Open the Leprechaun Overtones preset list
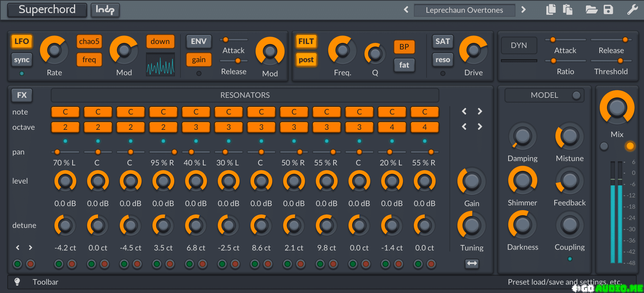Screen dimensions: 644x293 (x=464, y=10)
